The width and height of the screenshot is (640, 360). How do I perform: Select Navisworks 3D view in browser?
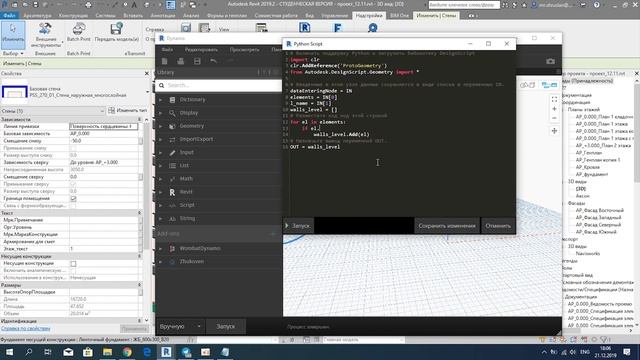588,253
